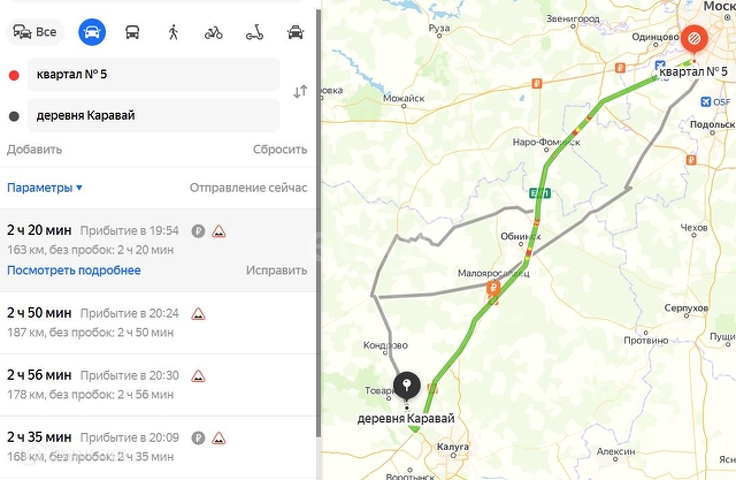736x480 pixels.
Task: Switch to public transport bus mode
Action: coord(132,32)
